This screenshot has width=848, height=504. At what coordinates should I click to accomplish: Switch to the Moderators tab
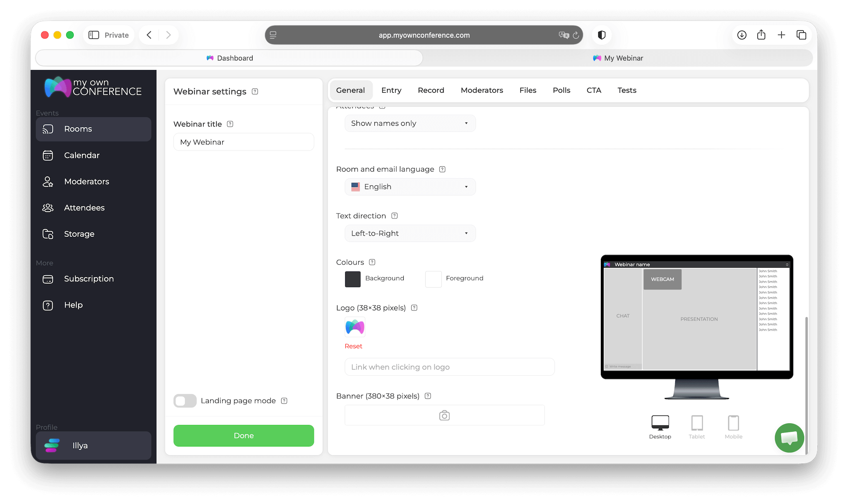[482, 90]
